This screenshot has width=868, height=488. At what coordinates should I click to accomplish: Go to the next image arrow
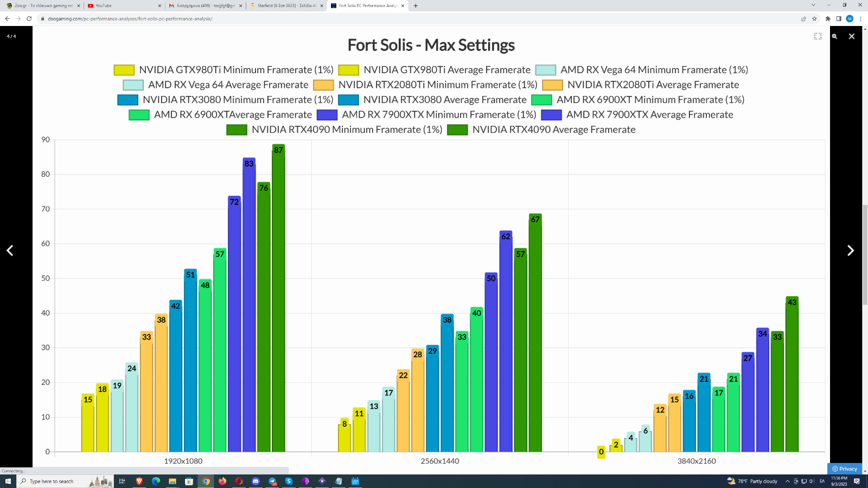click(x=851, y=250)
